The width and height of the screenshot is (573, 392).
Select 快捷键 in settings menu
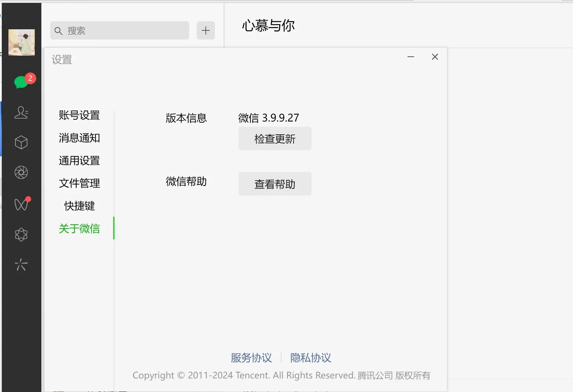pos(79,206)
